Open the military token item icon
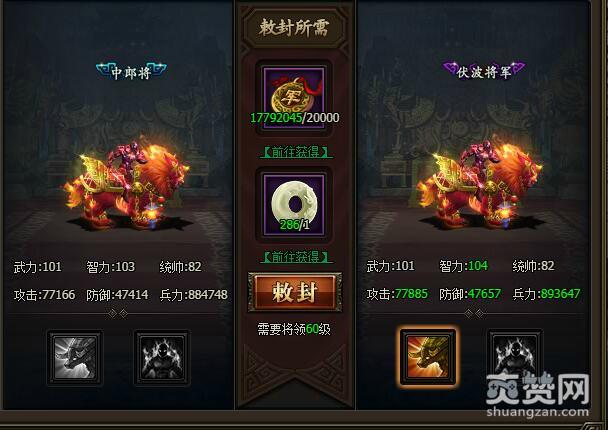 coord(294,97)
